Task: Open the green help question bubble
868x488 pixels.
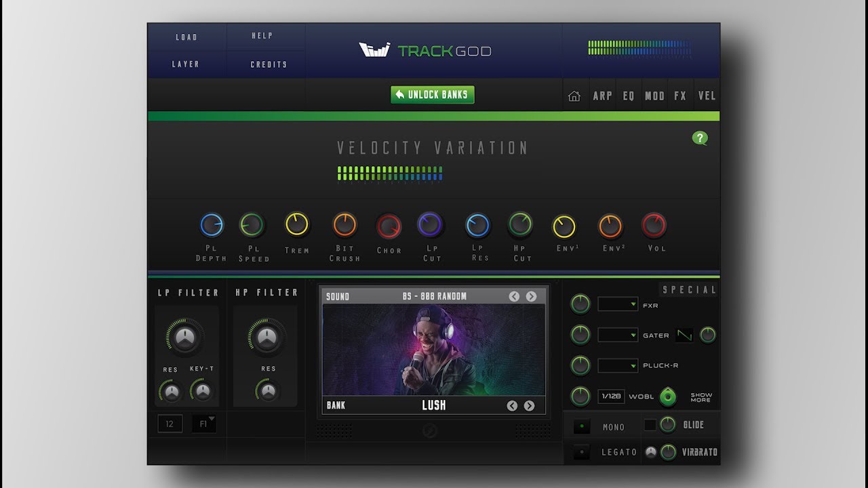Action: (x=700, y=138)
